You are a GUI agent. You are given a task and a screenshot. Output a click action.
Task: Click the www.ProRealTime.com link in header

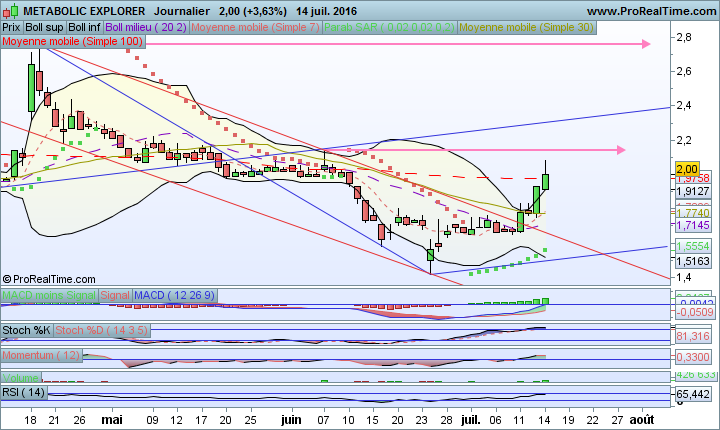point(652,11)
